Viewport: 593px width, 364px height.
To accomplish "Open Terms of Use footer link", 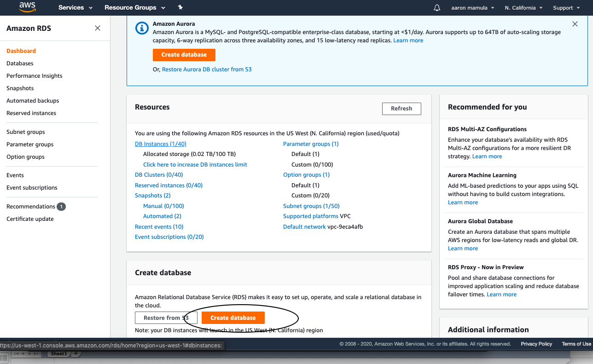I will (x=576, y=344).
